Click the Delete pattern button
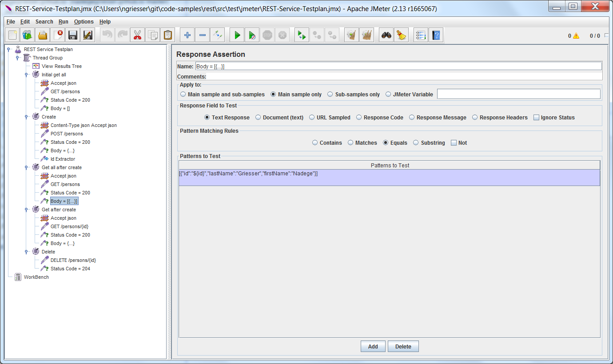The height and width of the screenshot is (364, 613). (x=403, y=347)
